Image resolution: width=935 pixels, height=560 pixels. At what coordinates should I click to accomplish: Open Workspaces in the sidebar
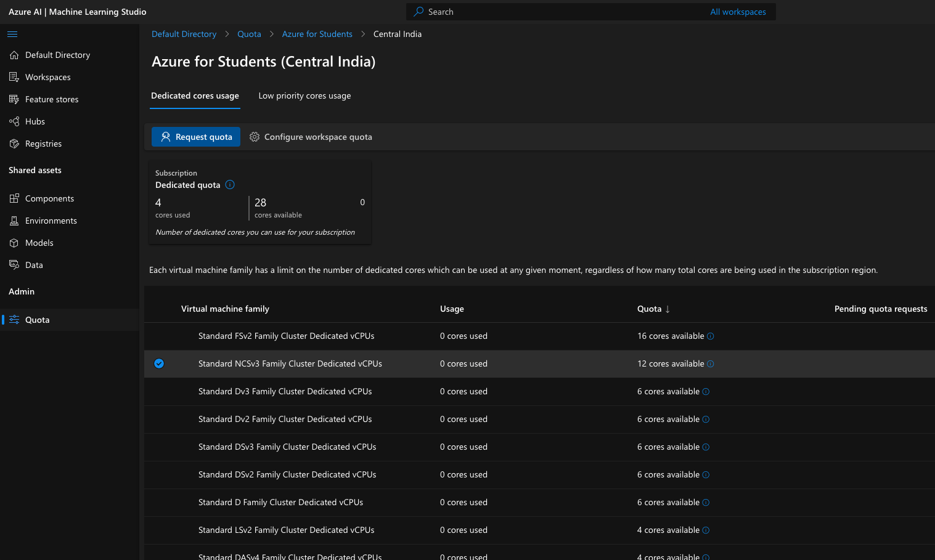point(69,77)
